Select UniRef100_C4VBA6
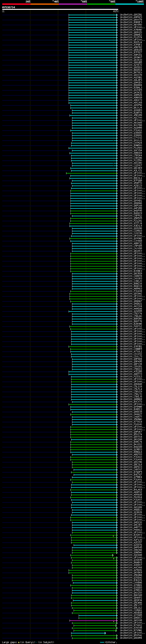The width and height of the screenshot is (146, 644). pyautogui.click(x=131, y=583)
